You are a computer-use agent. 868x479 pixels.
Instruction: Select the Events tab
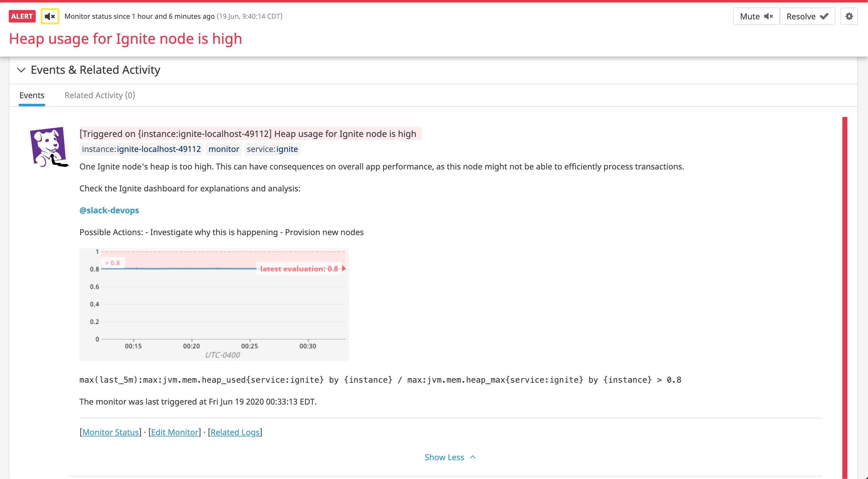[31, 95]
